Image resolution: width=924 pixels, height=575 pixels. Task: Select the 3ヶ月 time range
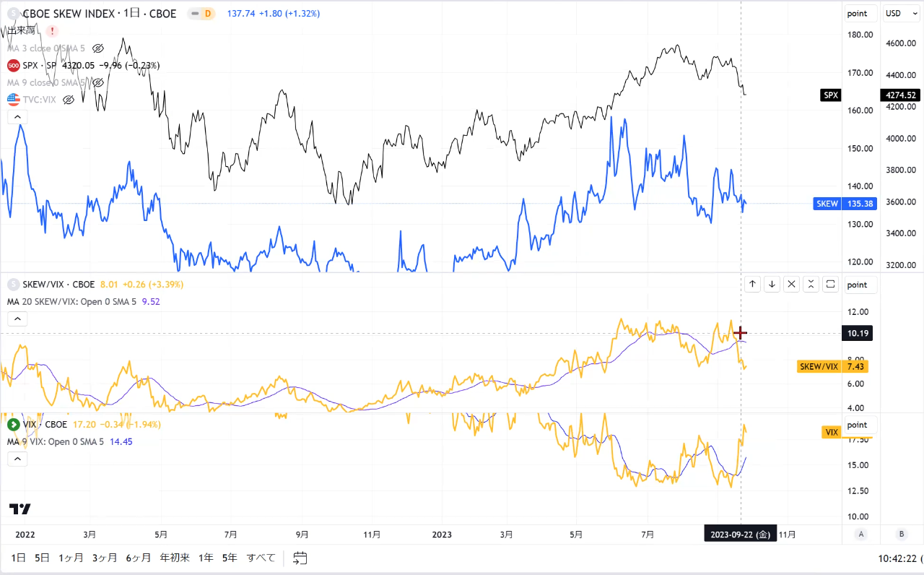pyautogui.click(x=105, y=558)
